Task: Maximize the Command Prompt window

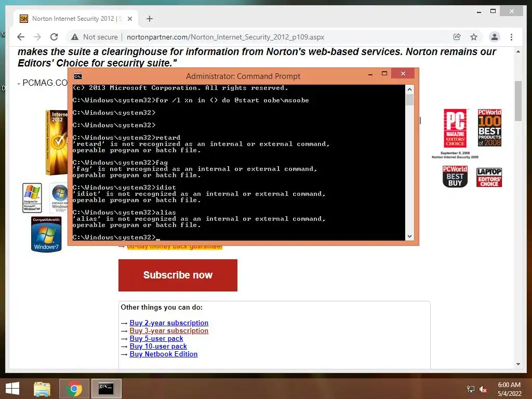Action: tap(384, 74)
